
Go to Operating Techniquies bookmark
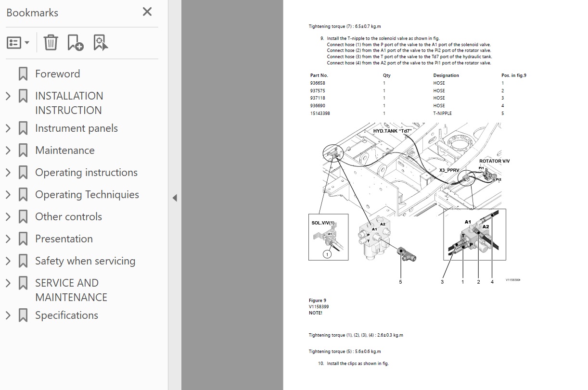[x=87, y=195]
